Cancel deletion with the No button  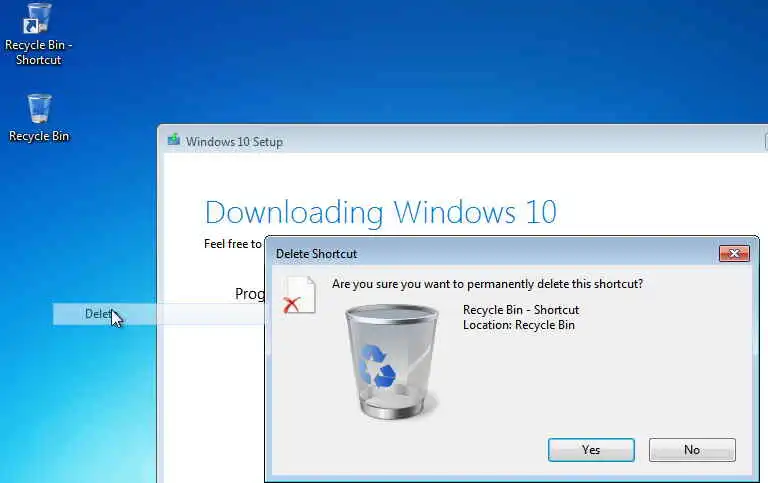[692, 450]
